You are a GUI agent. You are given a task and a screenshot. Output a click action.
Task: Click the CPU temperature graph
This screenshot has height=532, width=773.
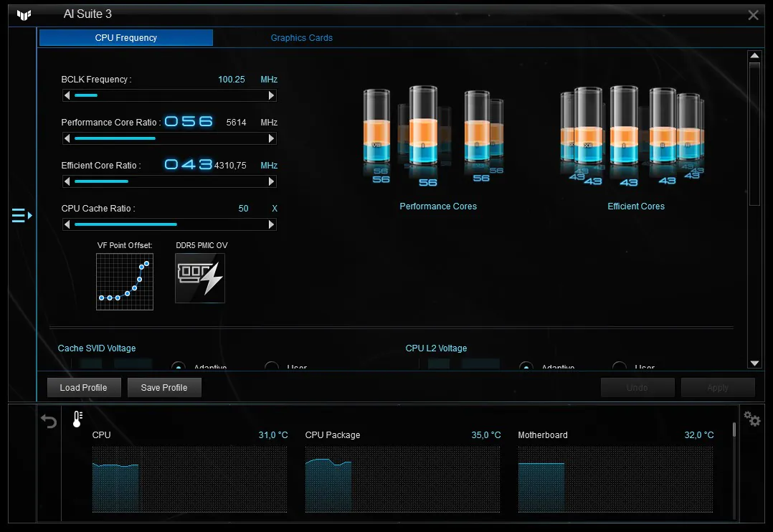(189, 480)
